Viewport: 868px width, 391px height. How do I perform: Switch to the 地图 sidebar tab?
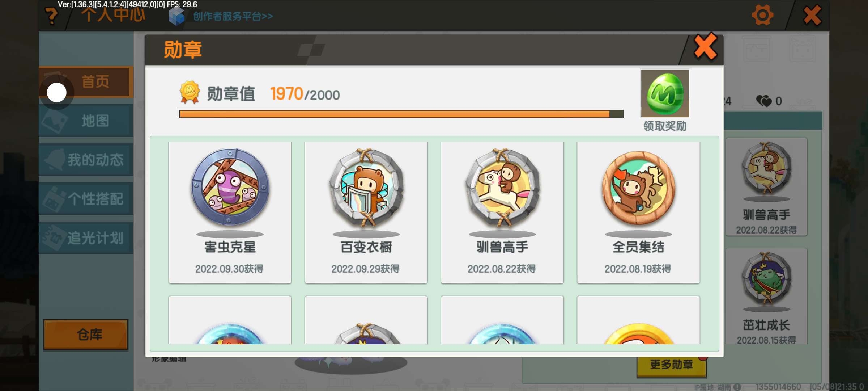click(86, 121)
